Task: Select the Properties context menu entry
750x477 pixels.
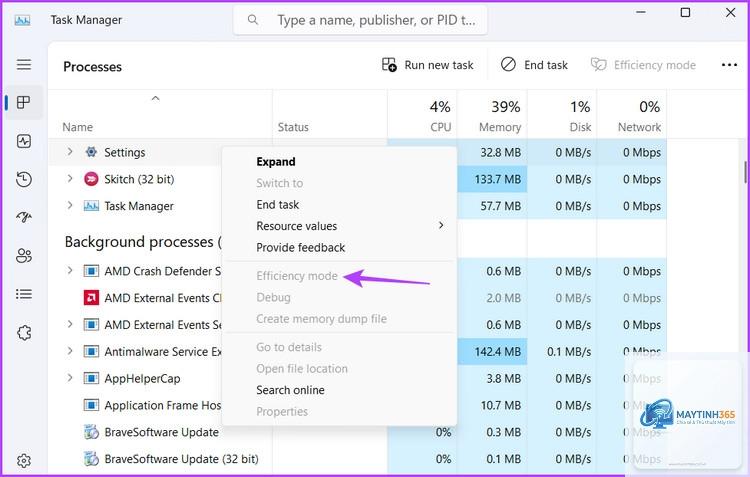Action: coord(282,411)
